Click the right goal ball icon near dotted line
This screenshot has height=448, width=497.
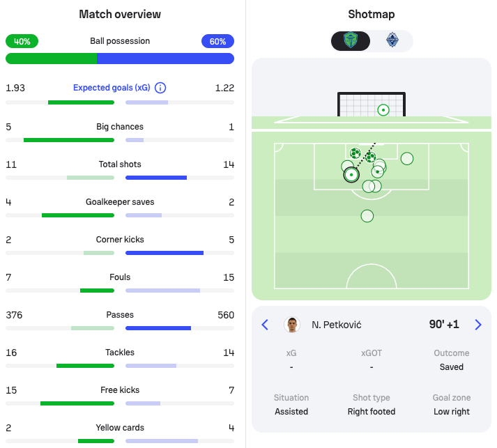[370, 157]
